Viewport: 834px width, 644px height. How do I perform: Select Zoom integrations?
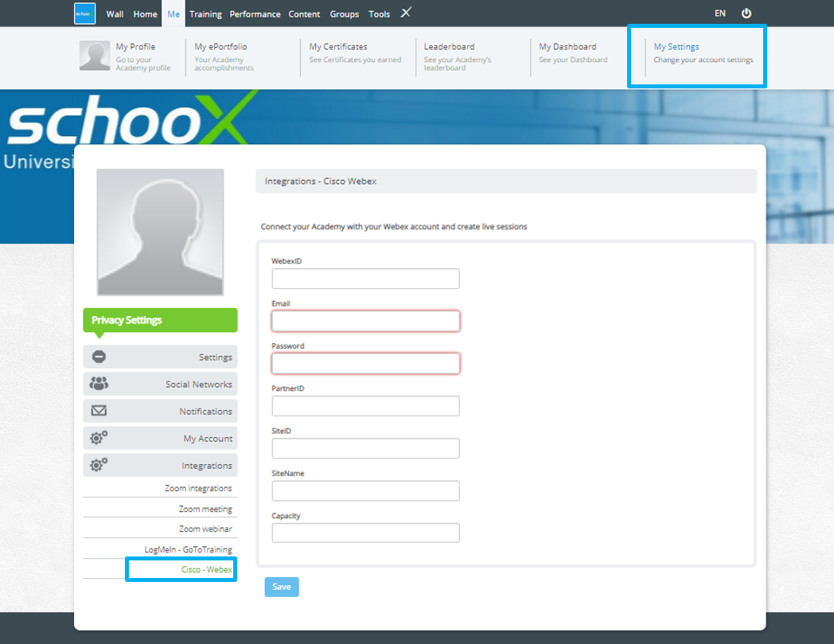pyautogui.click(x=198, y=488)
